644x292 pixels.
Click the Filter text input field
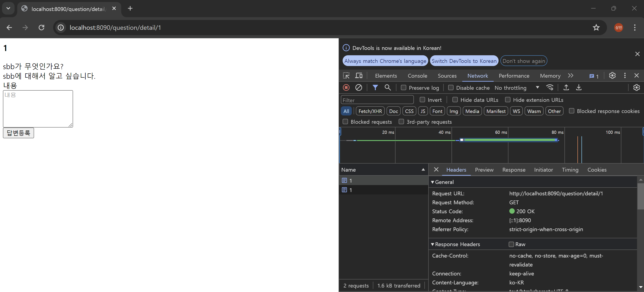click(x=377, y=100)
